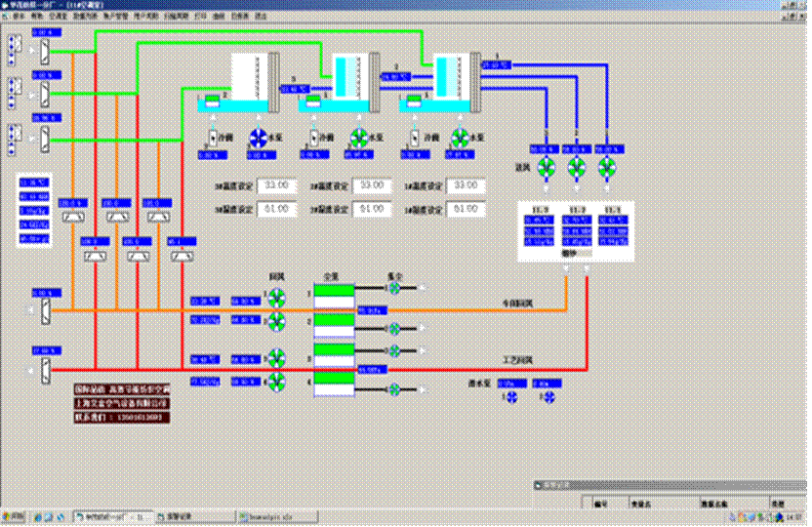
Task: Click the 退出 menu item
Action: coord(260,17)
